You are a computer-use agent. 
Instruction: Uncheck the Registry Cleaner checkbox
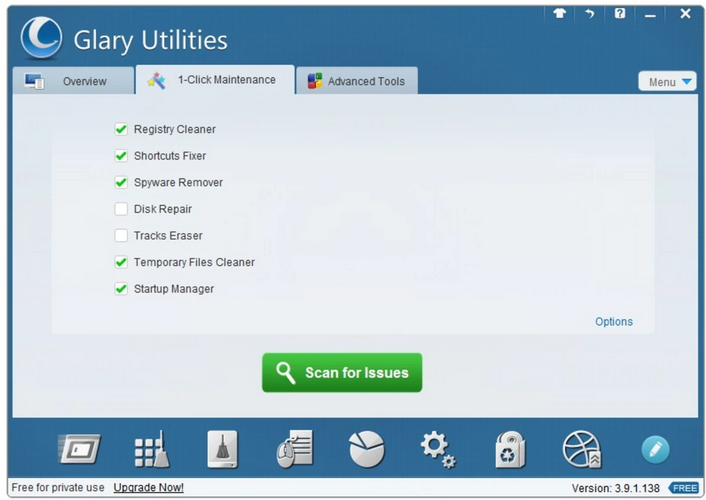point(121,129)
